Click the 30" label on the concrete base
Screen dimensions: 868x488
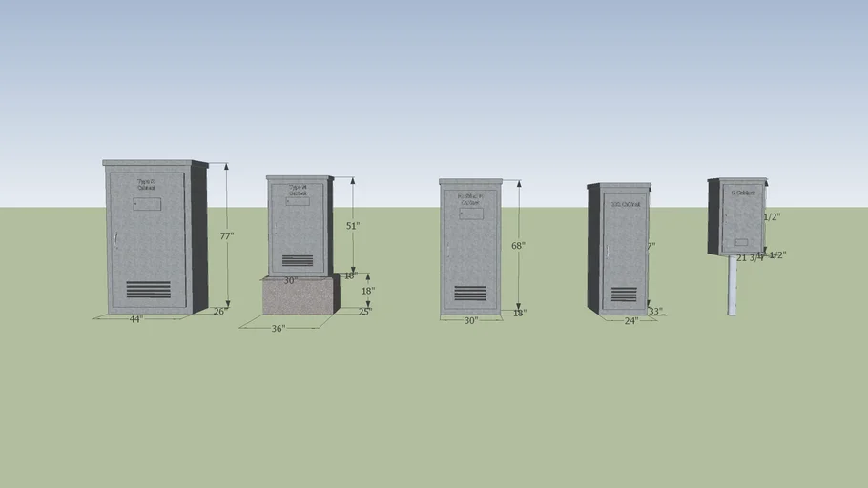(291, 281)
